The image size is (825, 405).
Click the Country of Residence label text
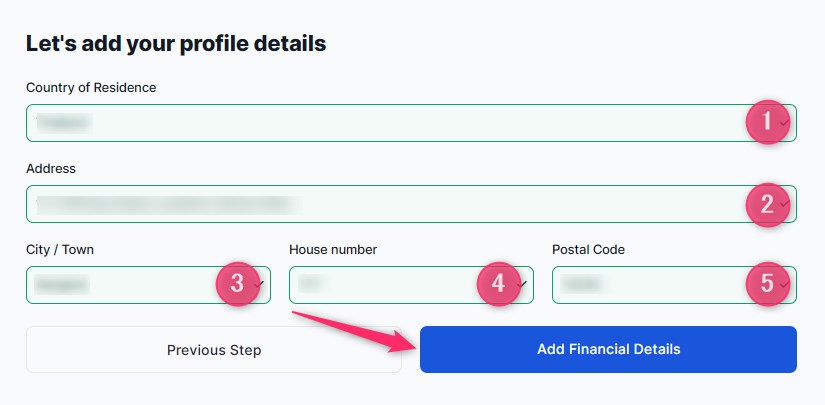tap(91, 87)
